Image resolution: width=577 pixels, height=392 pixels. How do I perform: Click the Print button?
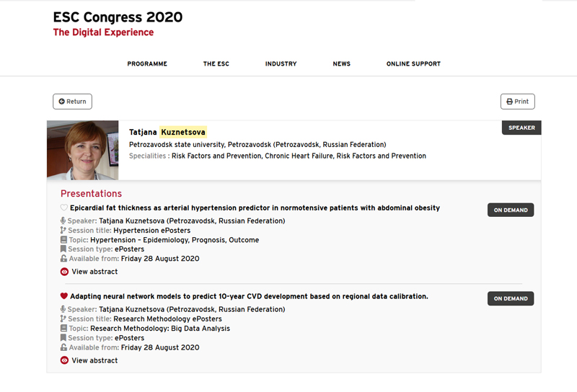pyautogui.click(x=517, y=102)
